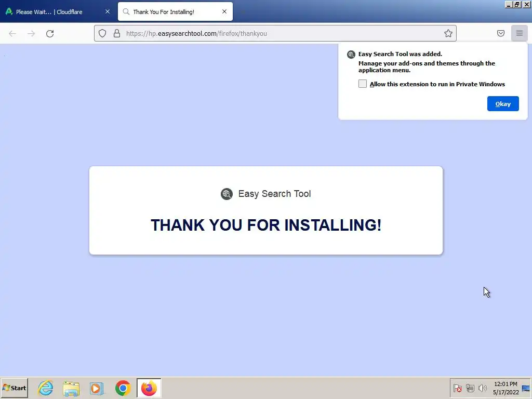Click Easy Search Tool icon in notification
Screen dimensions: 532x399
pyautogui.click(x=351, y=54)
